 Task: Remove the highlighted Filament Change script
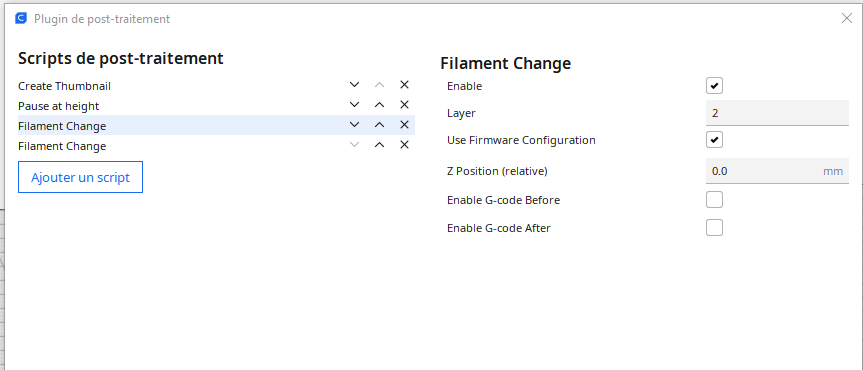[404, 125]
